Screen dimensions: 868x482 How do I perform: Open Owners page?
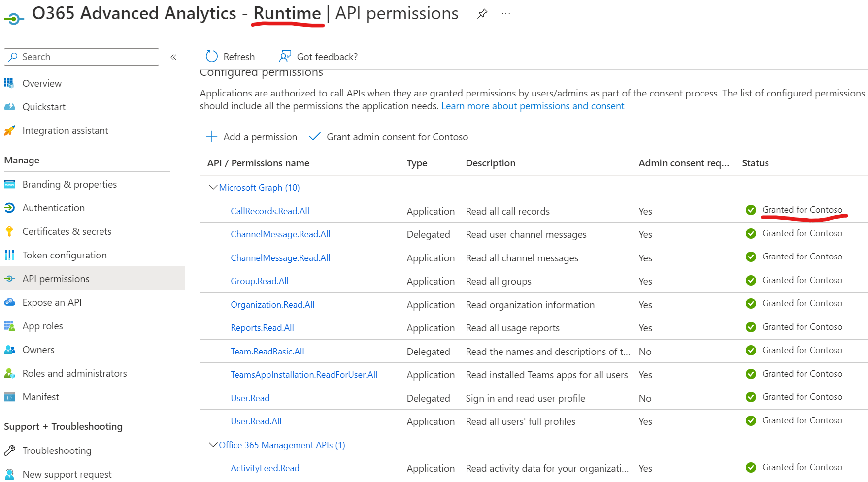pyautogui.click(x=38, y=350)
